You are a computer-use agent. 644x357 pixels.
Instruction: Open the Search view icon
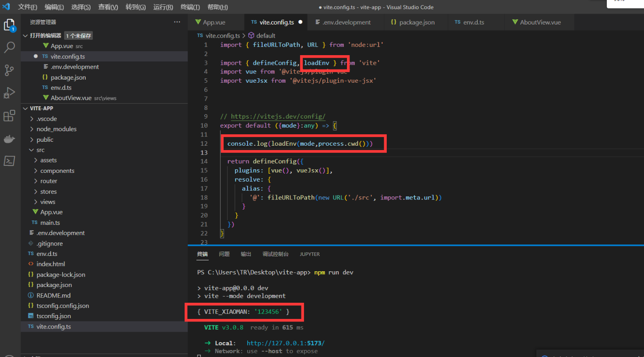click(9, 47)
